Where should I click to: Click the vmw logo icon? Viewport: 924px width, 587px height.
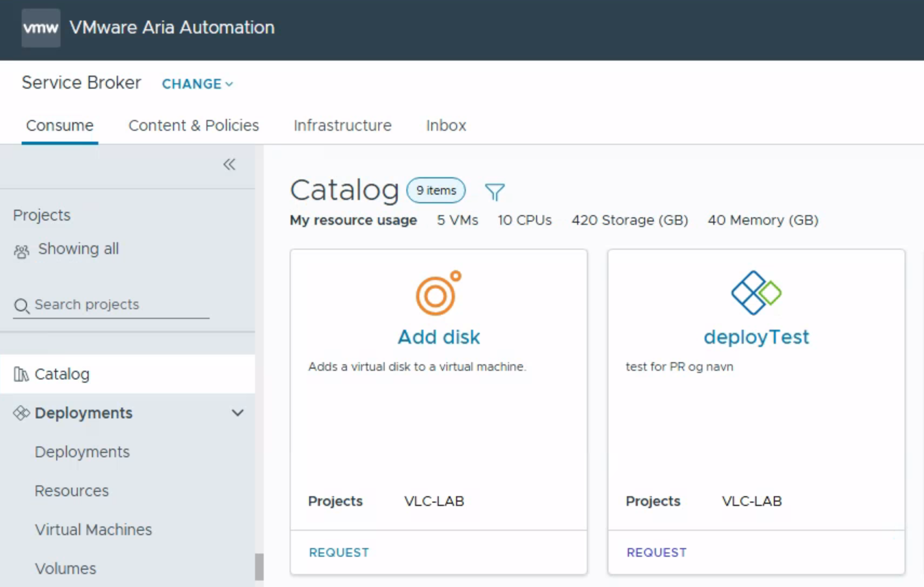click(x=41, y=28)
